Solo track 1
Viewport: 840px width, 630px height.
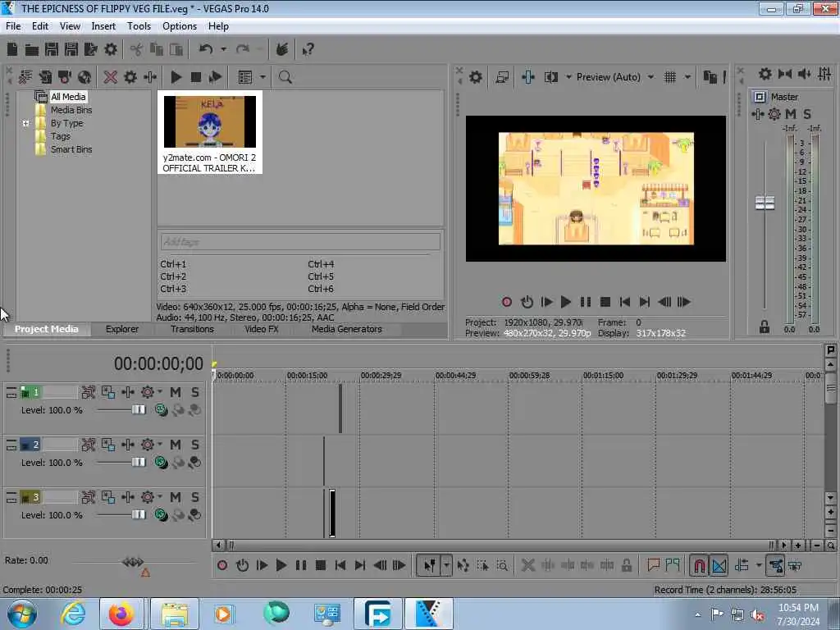195,392
